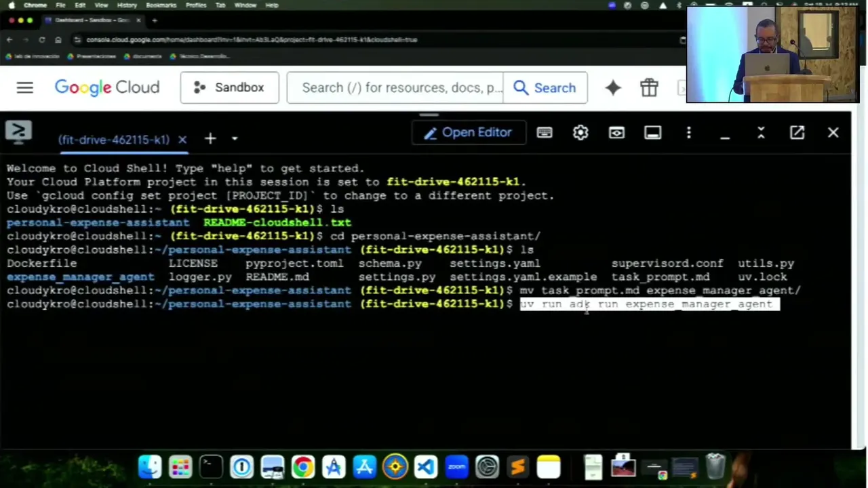Add a new Cloud Shell tab
The width and height of the screenshot is (868, 488).
[210, 138]
